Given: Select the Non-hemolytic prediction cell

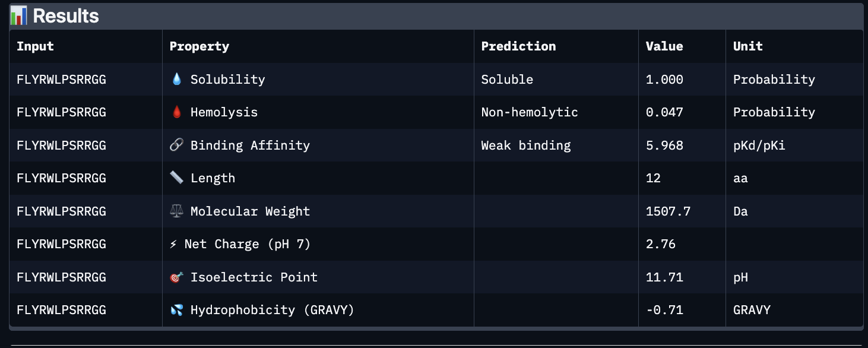Looking at the screenshot, I should (x=529, y=112).
